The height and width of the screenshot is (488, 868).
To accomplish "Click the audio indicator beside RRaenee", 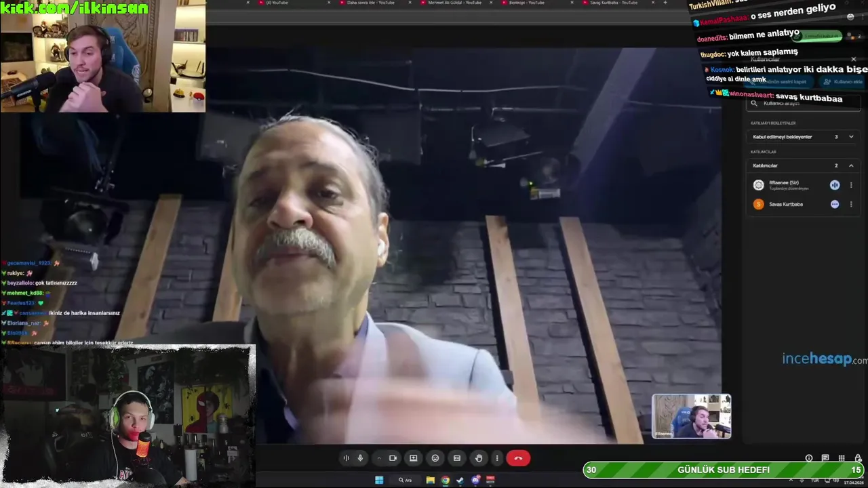I will [835, 185].
